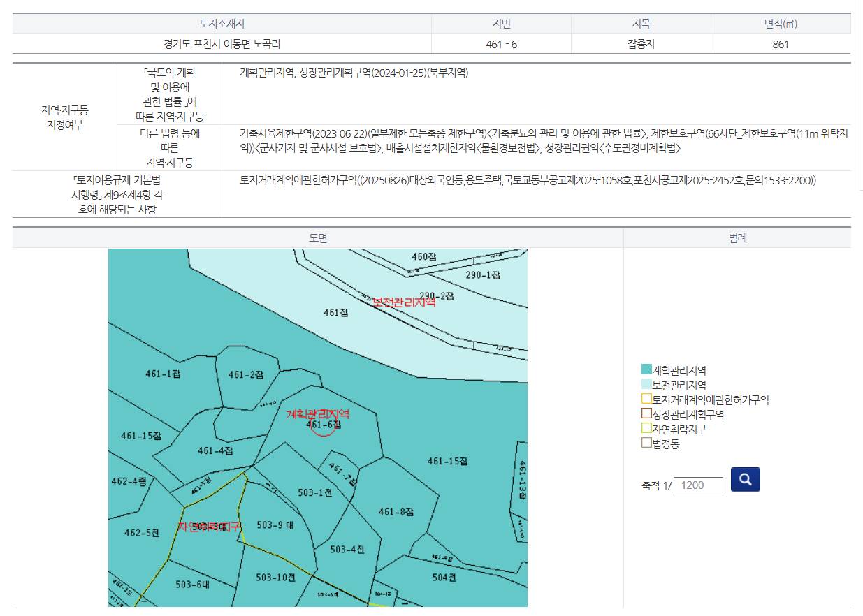Screen dimensions: 863x616
Task: Click parcel 503-9 대 on the map
Action: tap(275, 525)
